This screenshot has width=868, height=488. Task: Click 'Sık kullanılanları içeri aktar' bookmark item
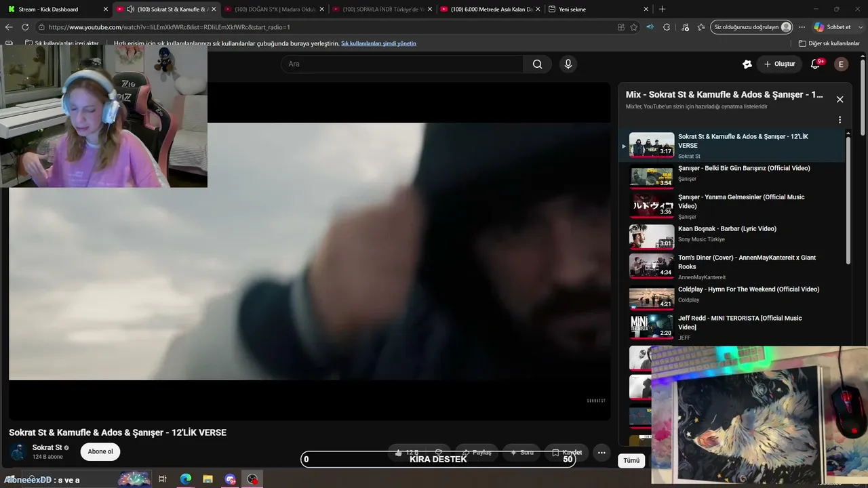coord(62,43)
